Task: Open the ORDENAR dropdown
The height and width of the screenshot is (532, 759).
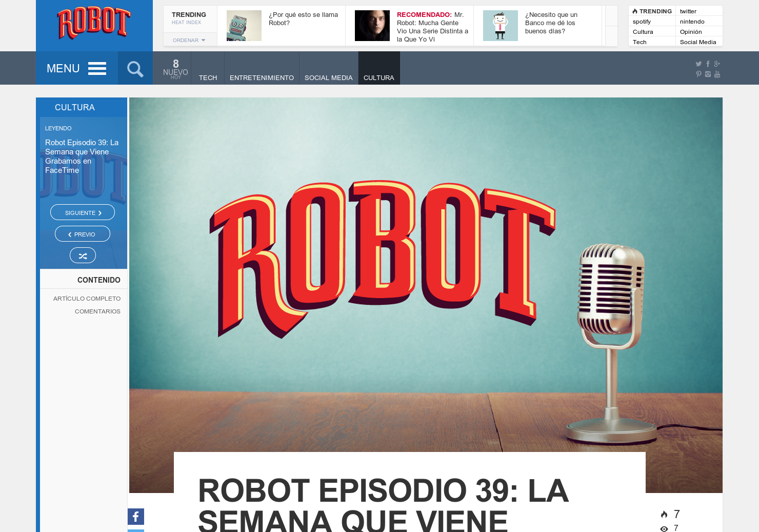Action: 190,40
